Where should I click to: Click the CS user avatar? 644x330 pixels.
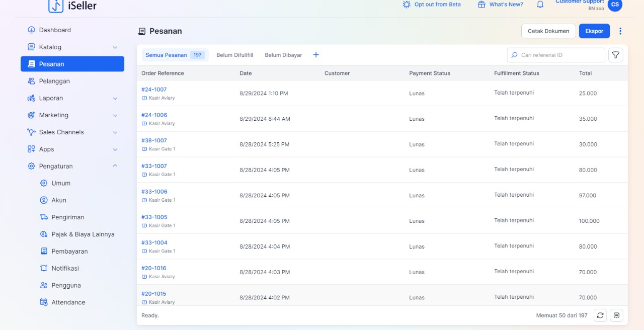tap(615, 5)
